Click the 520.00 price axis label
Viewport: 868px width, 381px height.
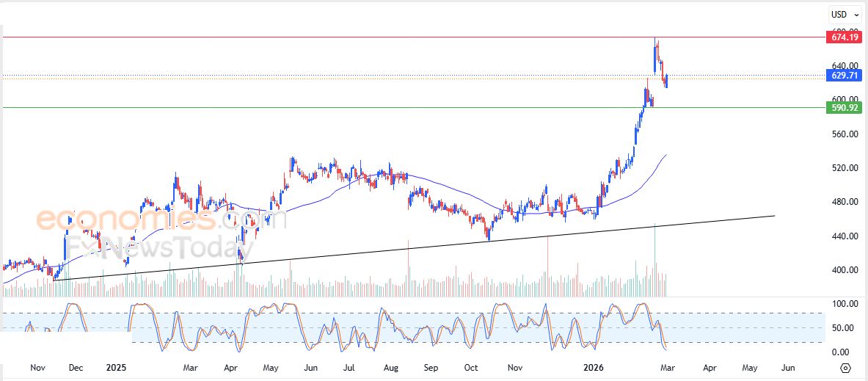pos(839,168)
